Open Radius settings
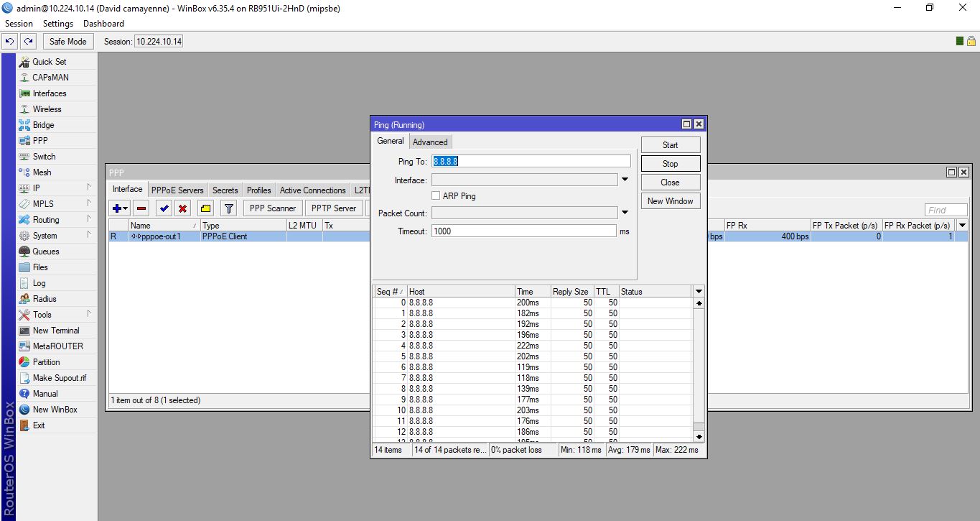Screen dimensions: 980x521 pos(45,299)
